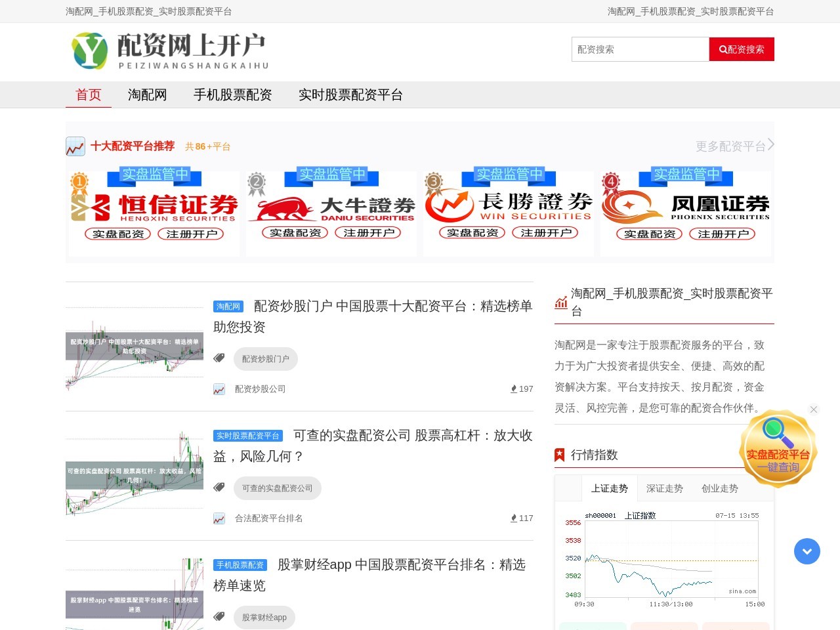Click the site logo 配资网上开户
The width and height of the screenshot is (840, 630).
point(171,51)
